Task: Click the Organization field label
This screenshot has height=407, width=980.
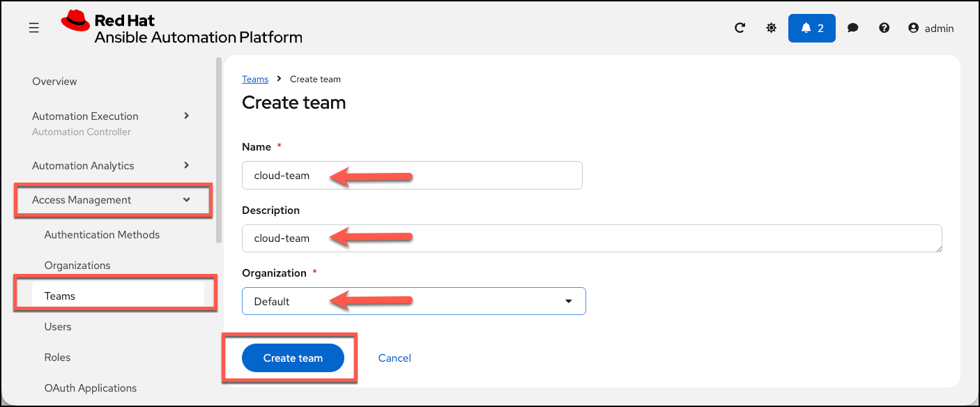Action: coord(274,273)
